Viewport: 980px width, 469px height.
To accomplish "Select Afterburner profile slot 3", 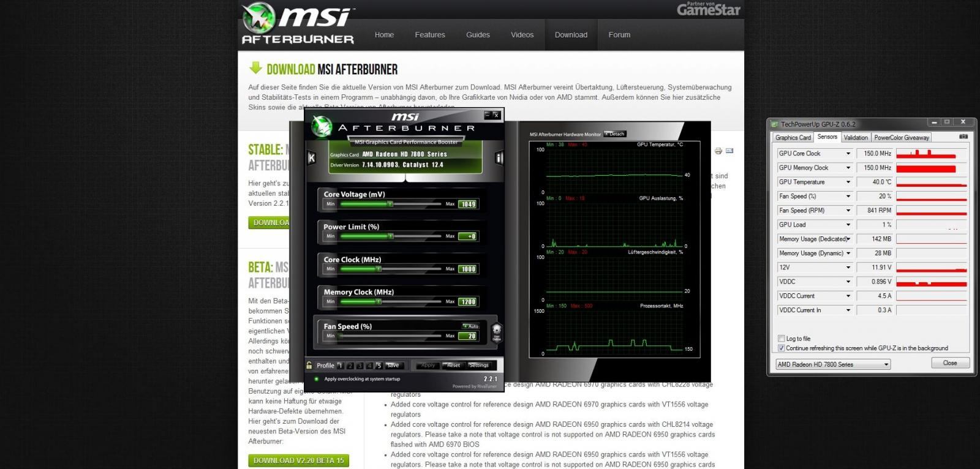I will 360,366.
